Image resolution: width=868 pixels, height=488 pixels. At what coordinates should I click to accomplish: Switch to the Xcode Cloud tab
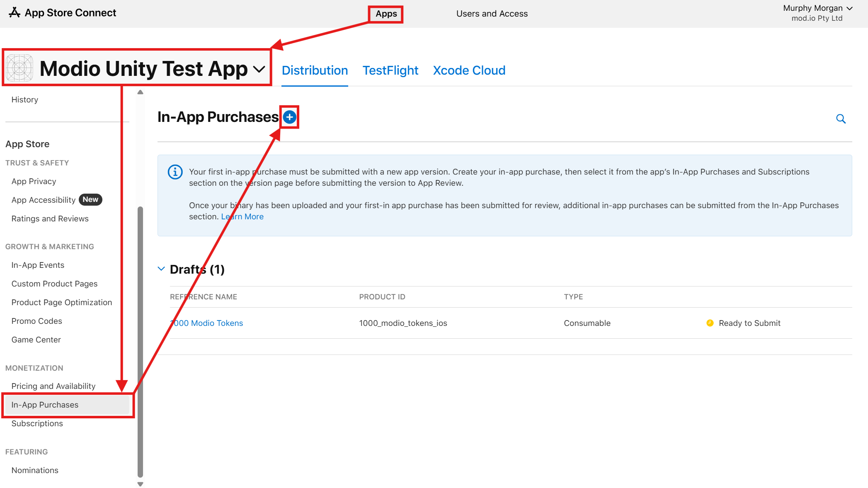click(x=469, y=70)
